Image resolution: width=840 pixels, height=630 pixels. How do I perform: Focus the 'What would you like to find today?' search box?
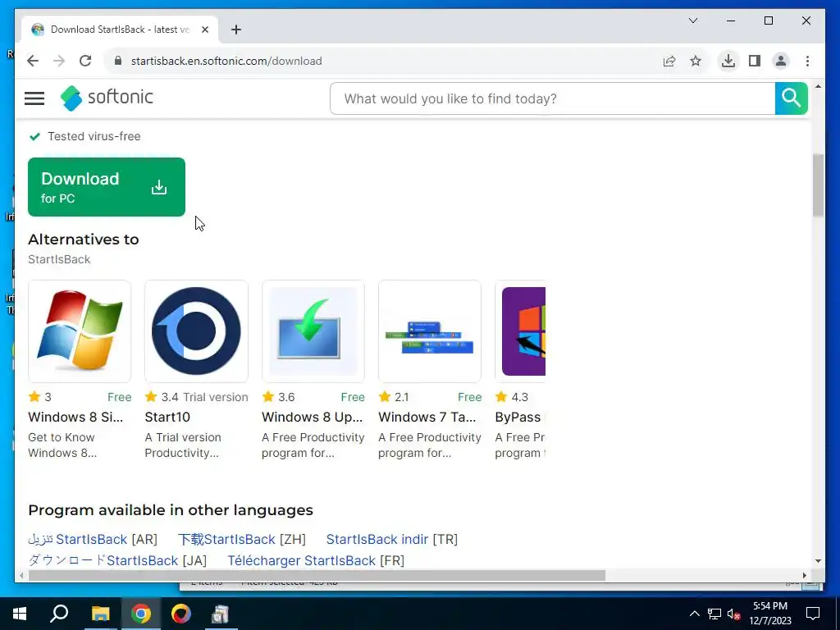tap(553, 98)
